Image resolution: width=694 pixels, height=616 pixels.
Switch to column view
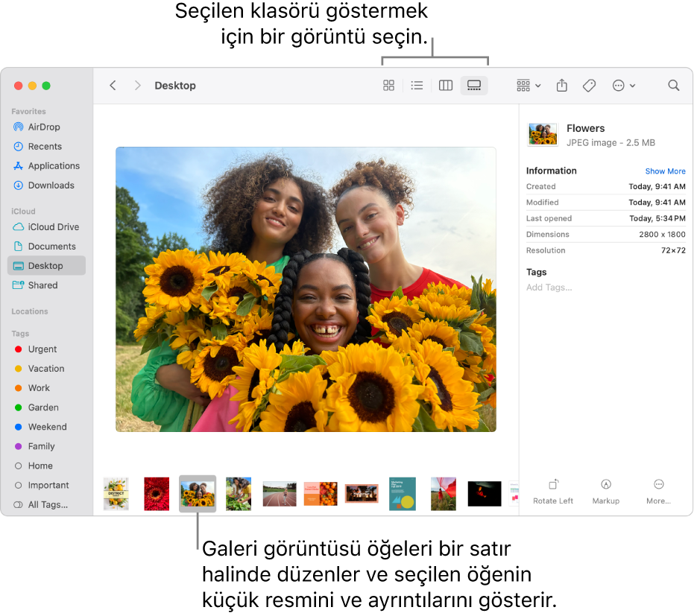click(x=446, y=86)
